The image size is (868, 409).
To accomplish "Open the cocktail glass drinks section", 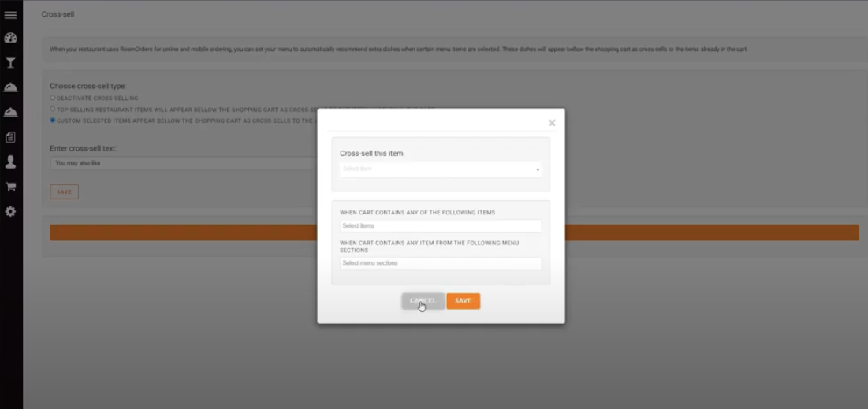I will [10, 62].
